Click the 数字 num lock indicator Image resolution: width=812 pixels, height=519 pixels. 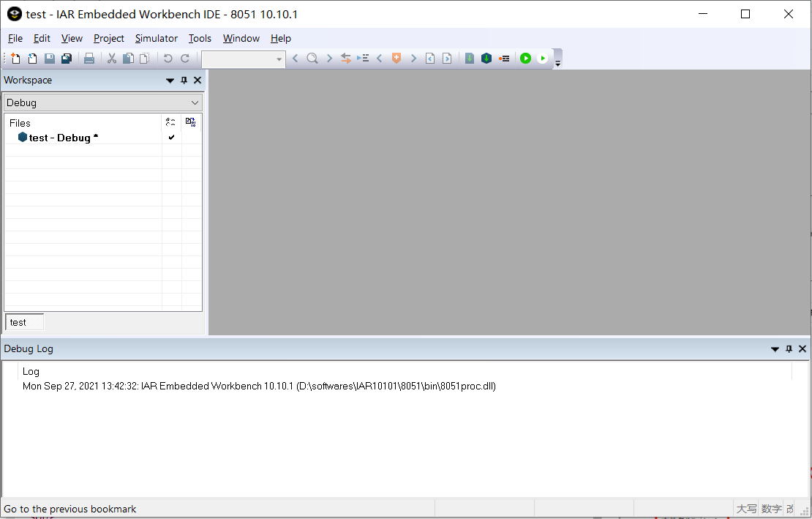(772, 509)
